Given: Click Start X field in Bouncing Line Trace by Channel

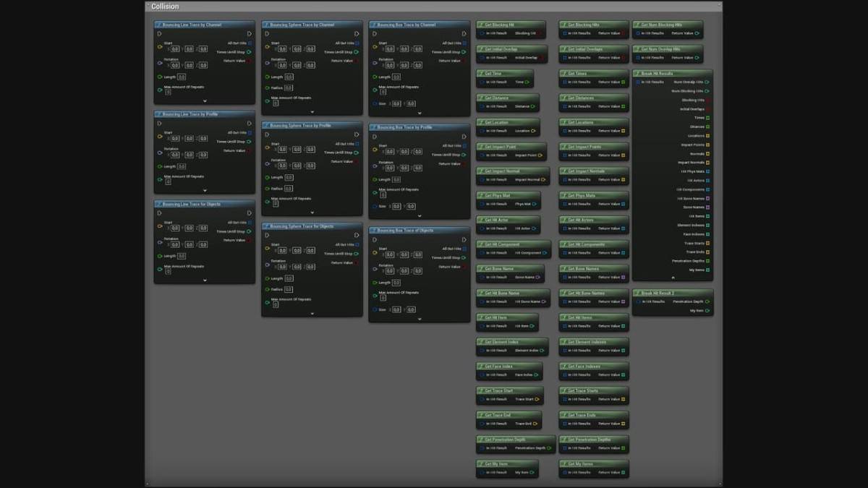Looking at the screenshot, I should pyautogui.click(x=176, y=48).
